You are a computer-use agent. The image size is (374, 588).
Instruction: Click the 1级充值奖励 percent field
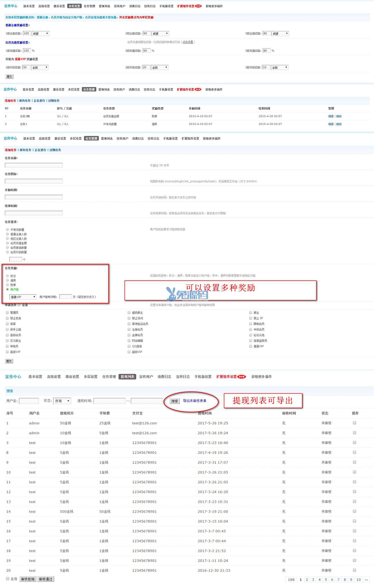click(27, 50)
